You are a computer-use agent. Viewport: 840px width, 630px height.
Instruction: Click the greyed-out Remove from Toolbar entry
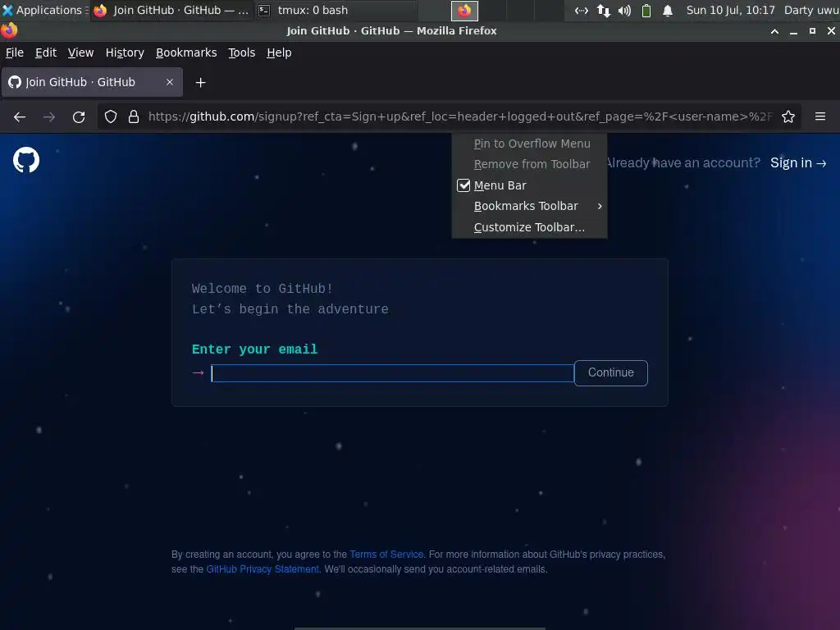coord(529,164)
